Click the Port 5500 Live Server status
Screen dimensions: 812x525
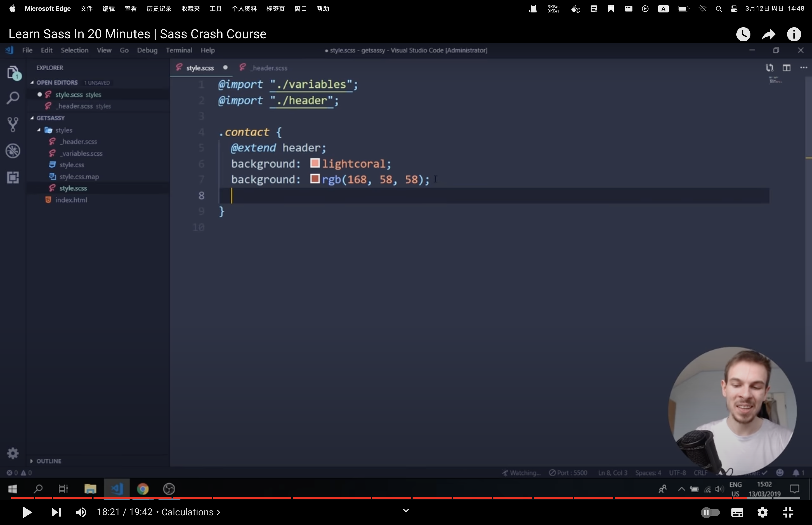point(568,473)
